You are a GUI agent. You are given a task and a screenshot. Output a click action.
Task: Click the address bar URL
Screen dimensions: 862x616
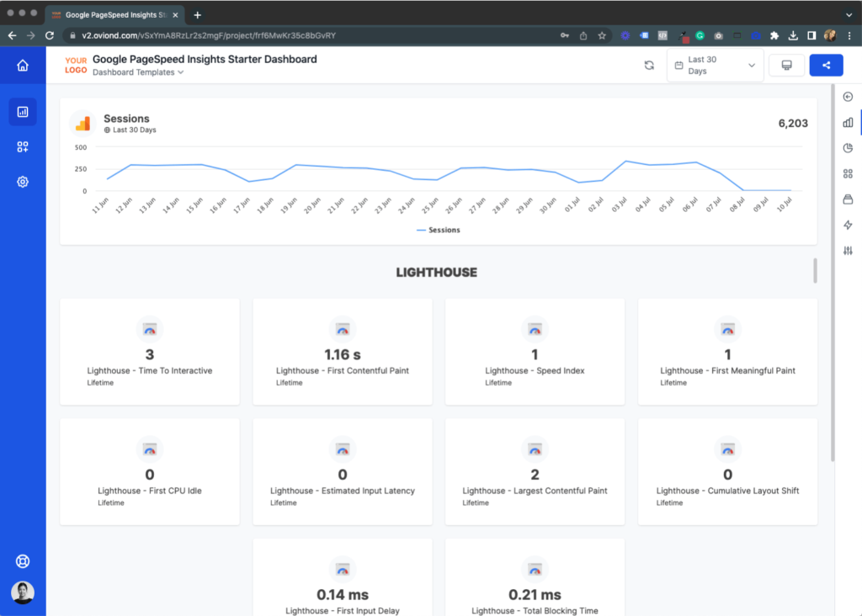tap(209, 35)
